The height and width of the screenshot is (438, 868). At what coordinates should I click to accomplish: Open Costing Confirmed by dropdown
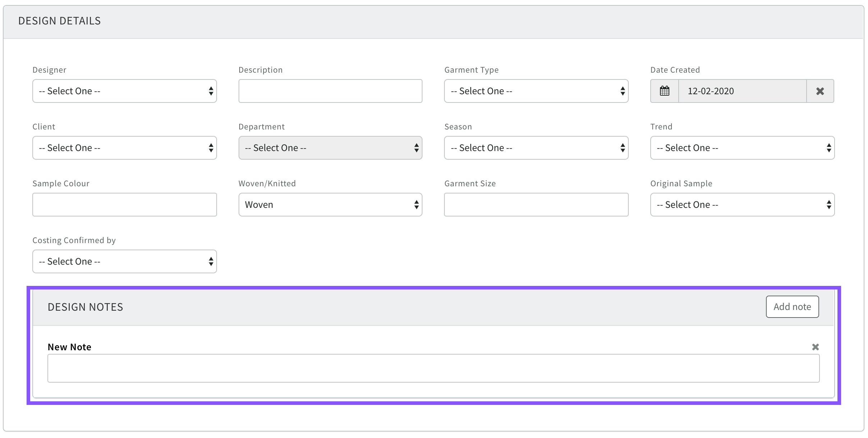(124, 261)
